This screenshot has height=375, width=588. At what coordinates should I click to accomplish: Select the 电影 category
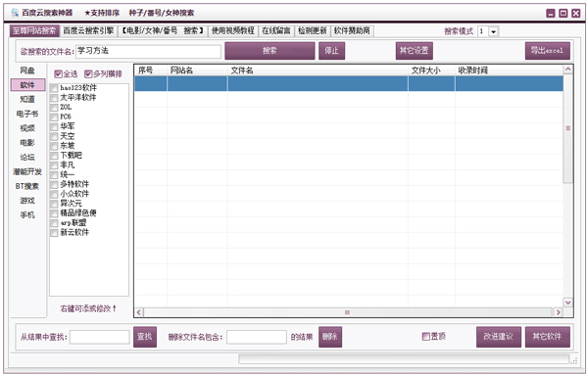point(27,143)
